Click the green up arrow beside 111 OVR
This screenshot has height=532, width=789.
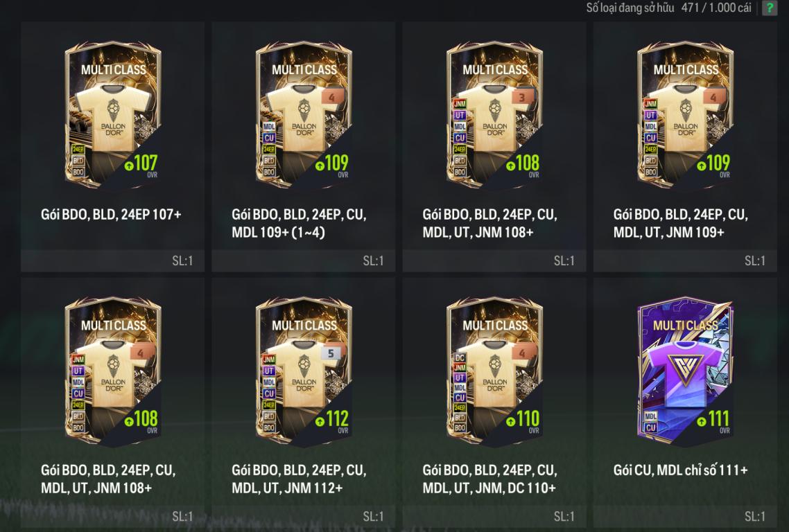click(x=702, y=421)
